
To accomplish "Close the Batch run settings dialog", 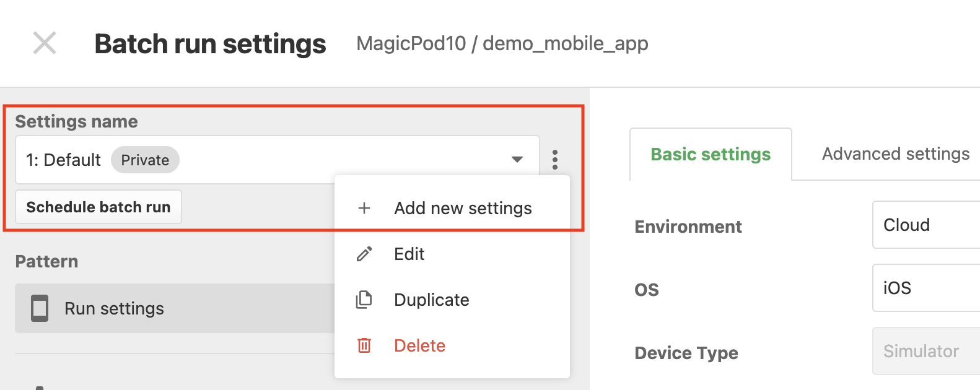I will tap(45, 43).
